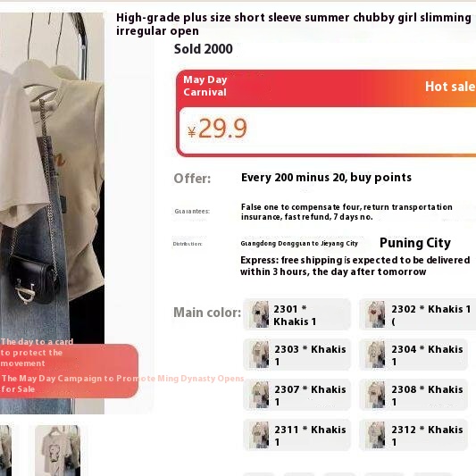This screenshot has width=476, height=476.
Task: Open the product title High-grade plus size short sleeve
Action: 294,24
